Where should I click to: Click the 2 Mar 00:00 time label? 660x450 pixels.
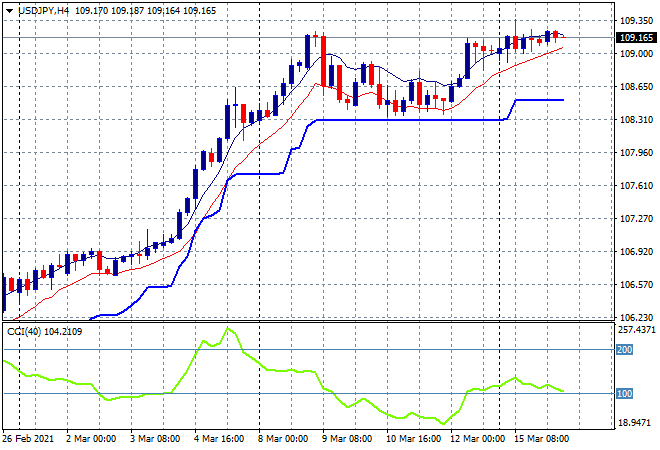point(91,439)
